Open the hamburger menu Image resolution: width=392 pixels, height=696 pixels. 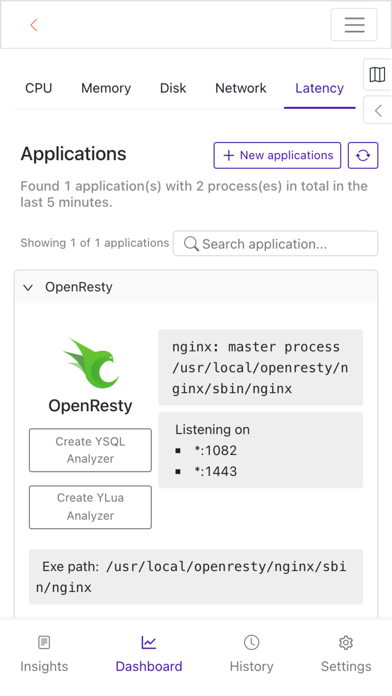pos(354,24)
